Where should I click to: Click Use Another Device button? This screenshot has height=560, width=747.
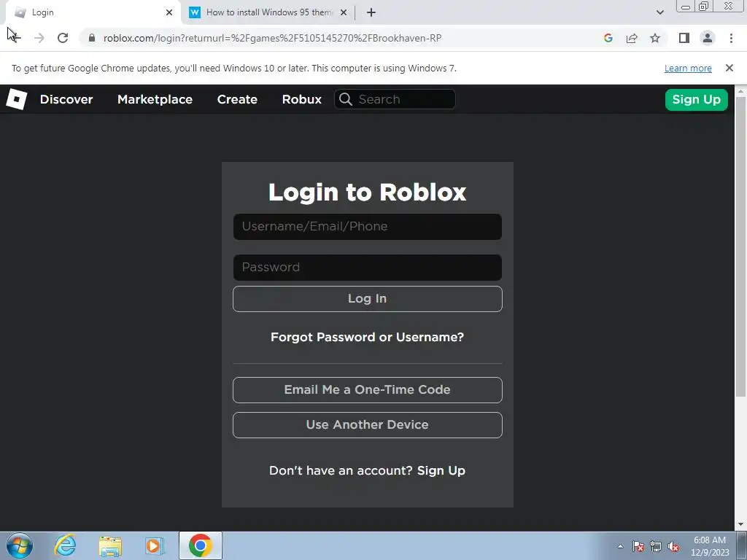[368, 425]
